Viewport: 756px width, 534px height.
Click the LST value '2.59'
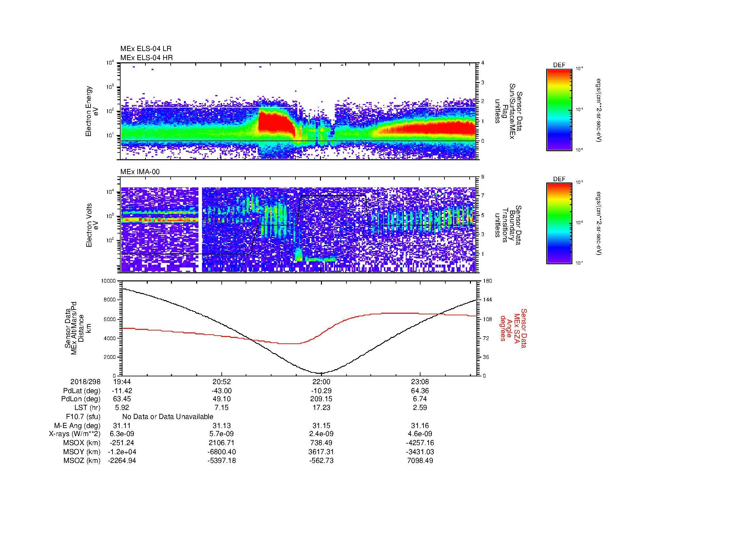(420, 408)
